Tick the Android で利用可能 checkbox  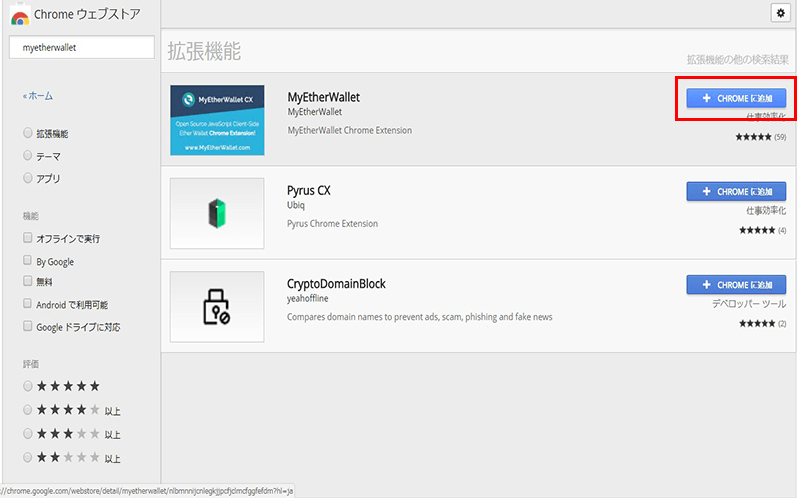[28, 304]
